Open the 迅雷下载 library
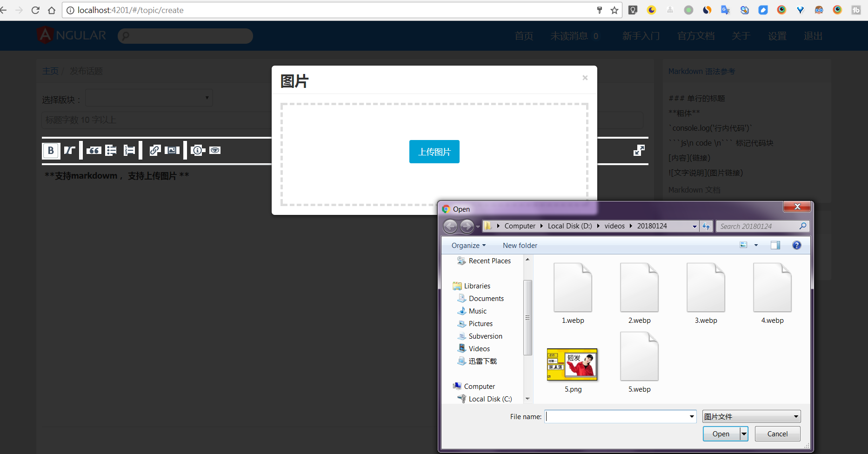 coord(477,361)
